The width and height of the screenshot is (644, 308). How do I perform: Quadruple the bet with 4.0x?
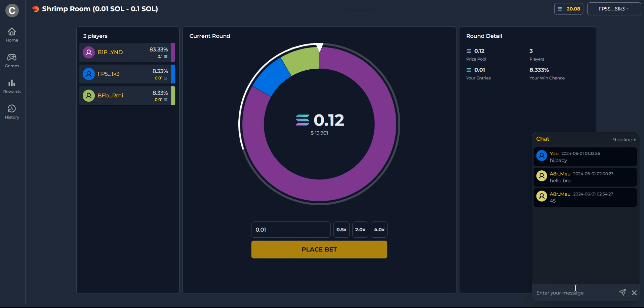pos(379,230)
